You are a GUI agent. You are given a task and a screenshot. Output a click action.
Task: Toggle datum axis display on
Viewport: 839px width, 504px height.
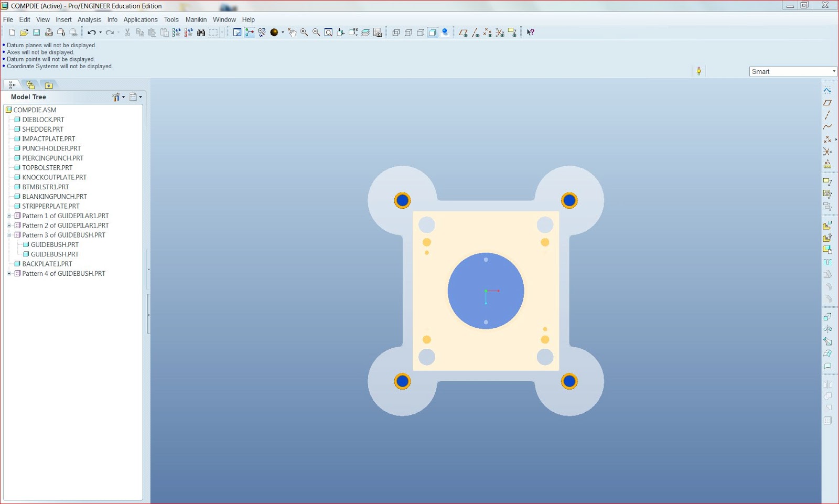pyautogui.click(x=475, y=33)
